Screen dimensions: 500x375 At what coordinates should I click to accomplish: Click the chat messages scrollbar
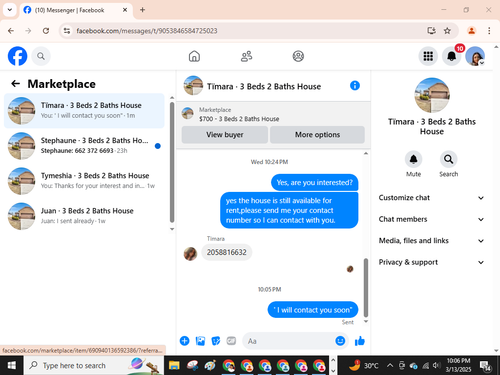click(x=366, y=287)
